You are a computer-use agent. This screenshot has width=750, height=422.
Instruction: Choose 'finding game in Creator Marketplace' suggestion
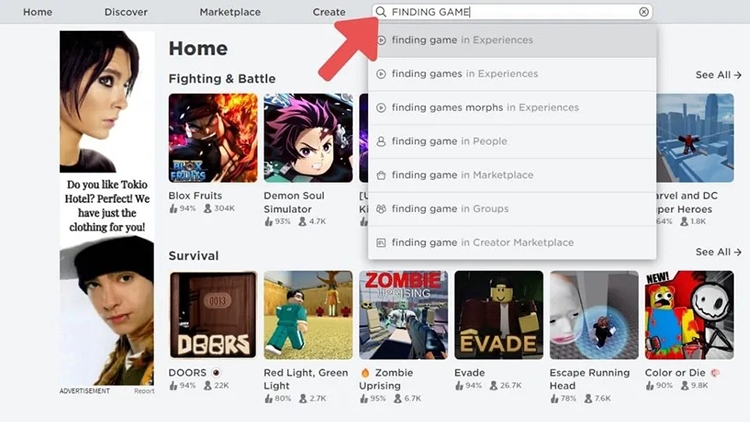(512, 243)
